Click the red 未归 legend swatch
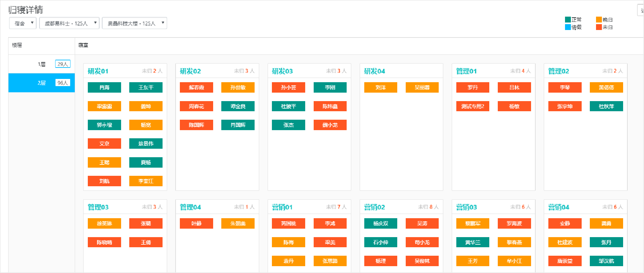Image resolution: width=644 pixels, height=273 pixels. tap(599, 27)
